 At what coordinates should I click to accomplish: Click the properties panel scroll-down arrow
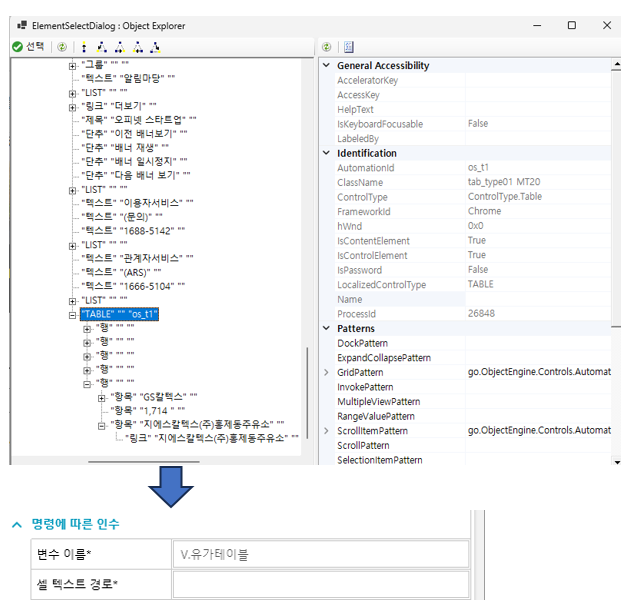tap(616, 461)
